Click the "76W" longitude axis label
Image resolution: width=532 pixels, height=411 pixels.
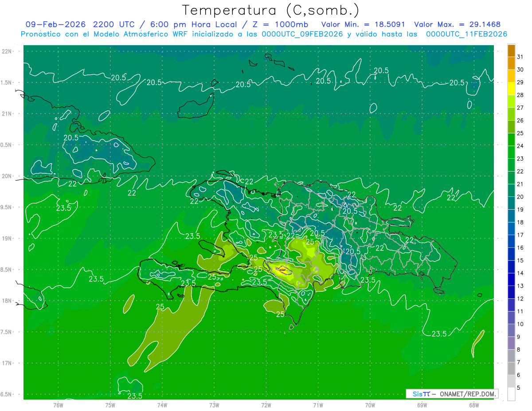coord(58,405)
